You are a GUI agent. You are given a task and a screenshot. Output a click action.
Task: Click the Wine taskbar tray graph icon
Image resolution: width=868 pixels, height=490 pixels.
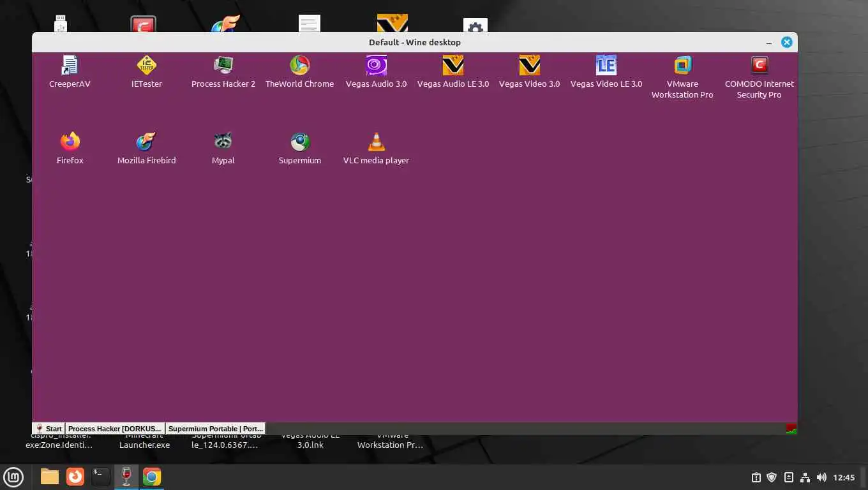coord(791,429)
